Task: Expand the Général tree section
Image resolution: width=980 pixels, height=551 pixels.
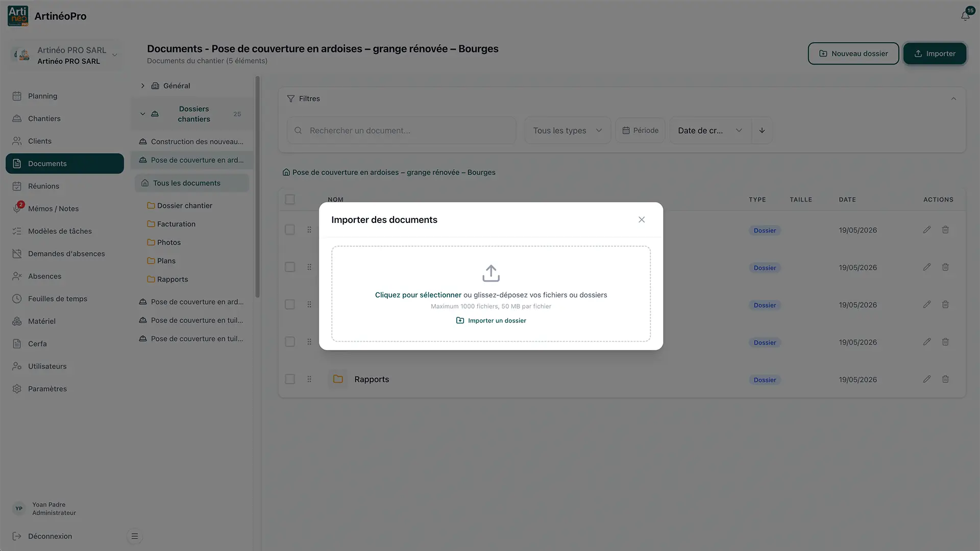Action: point(143,86)
